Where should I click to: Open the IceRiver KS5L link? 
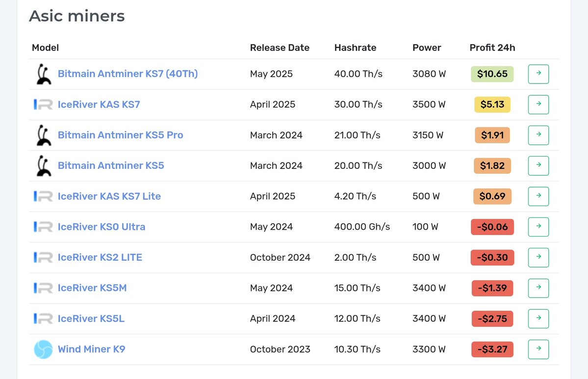point(91,319)
